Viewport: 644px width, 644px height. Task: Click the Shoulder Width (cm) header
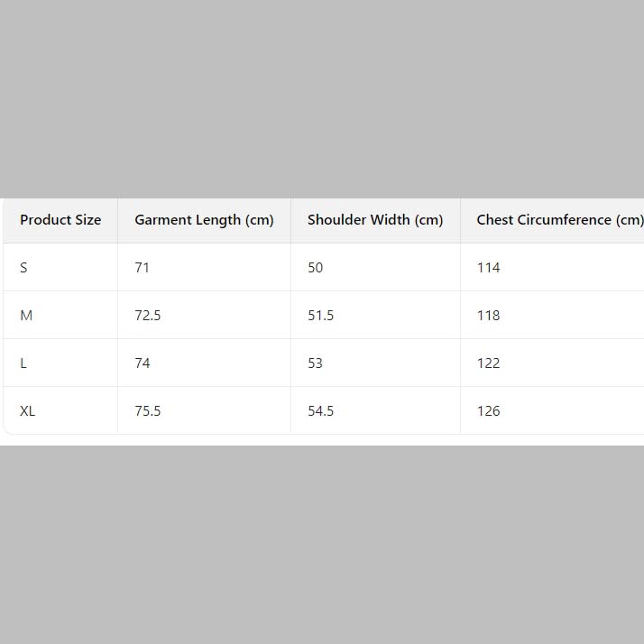click(375, 220)
